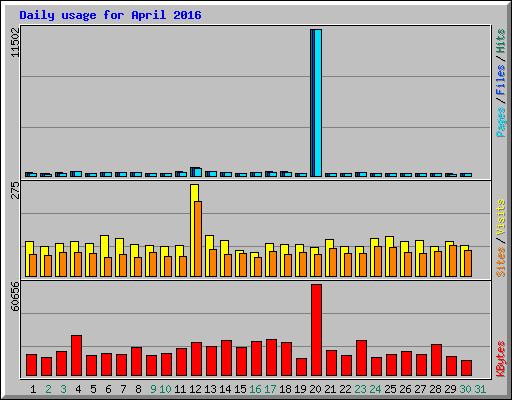Select day label 25 on the x-axis

[390, 389]
